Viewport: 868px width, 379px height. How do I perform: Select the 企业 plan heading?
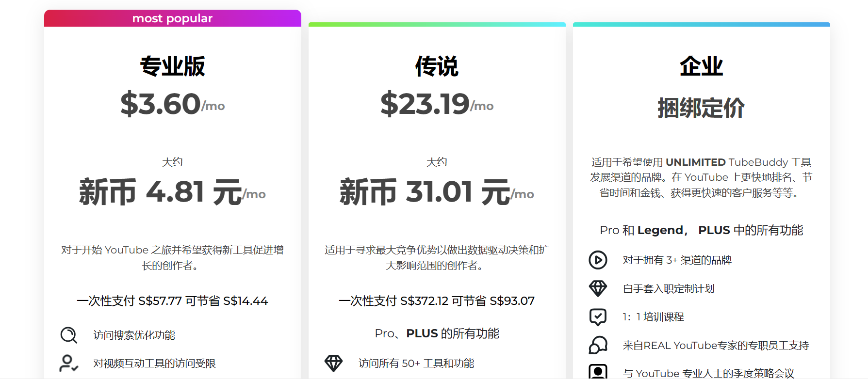tap(701, 66)
